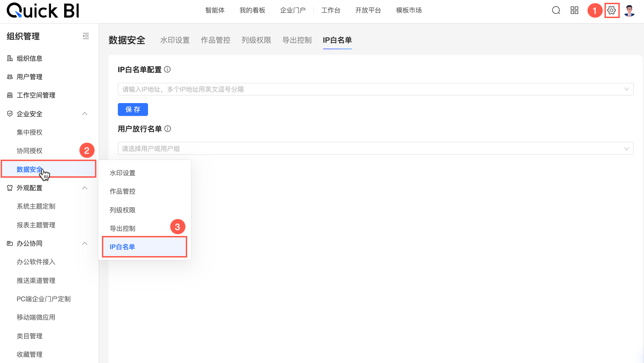Open the apps grid icon
The height and width of the screenshot is (363, 644).
574,10
